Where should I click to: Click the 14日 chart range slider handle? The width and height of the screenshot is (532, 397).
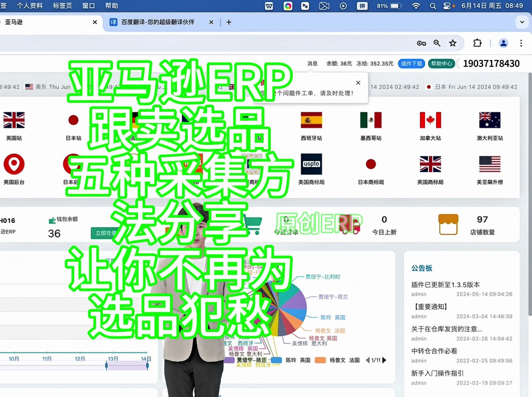(x=148, y=365)
